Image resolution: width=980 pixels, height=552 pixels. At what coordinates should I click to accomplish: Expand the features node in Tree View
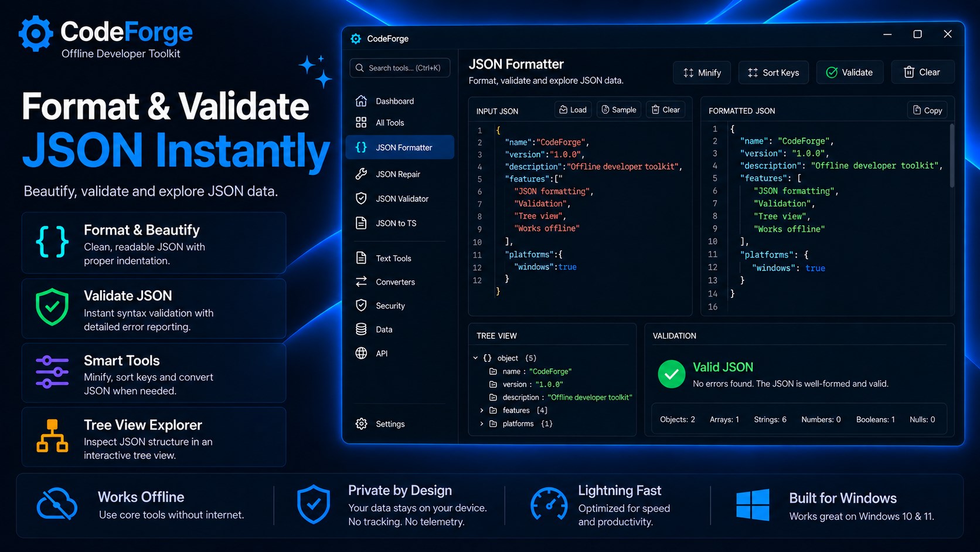(x=482, y=411)
